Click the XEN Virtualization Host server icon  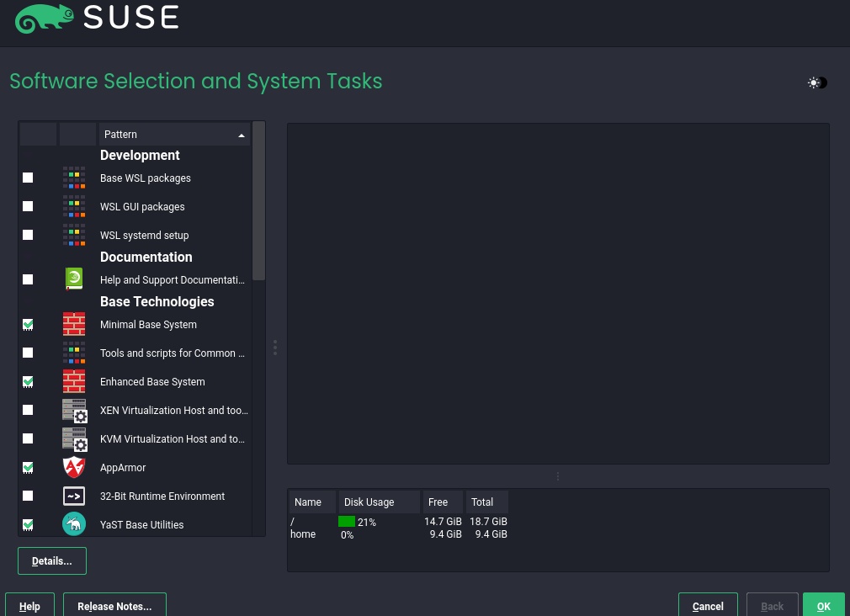(x=75, y=411)
